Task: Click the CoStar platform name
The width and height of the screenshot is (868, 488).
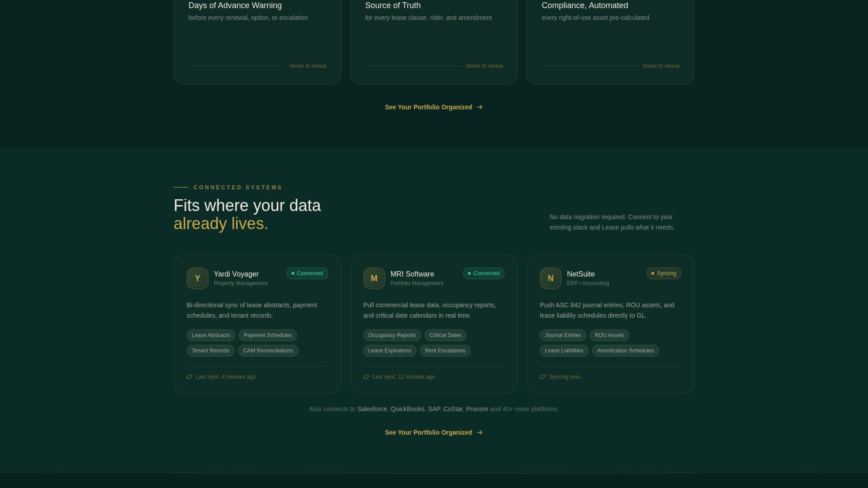Action: pos(453,409)
